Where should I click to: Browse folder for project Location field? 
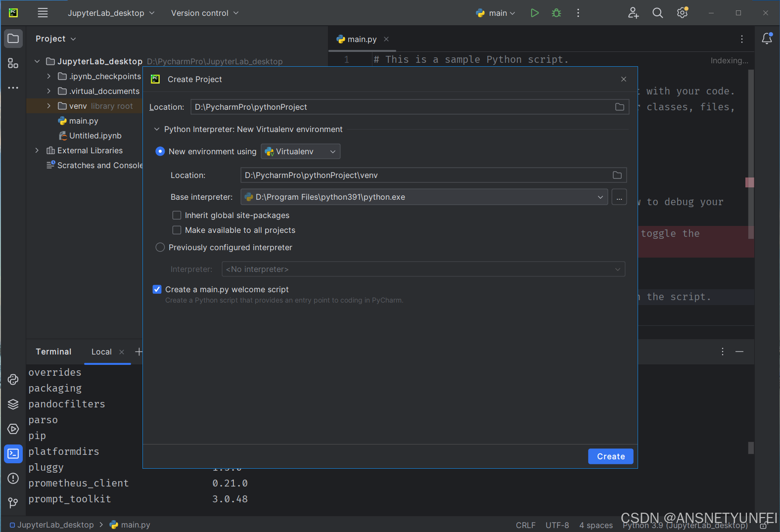620,107
